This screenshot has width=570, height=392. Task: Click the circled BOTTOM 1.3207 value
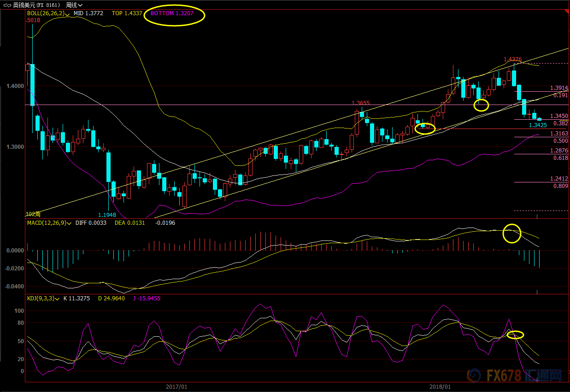171,14
